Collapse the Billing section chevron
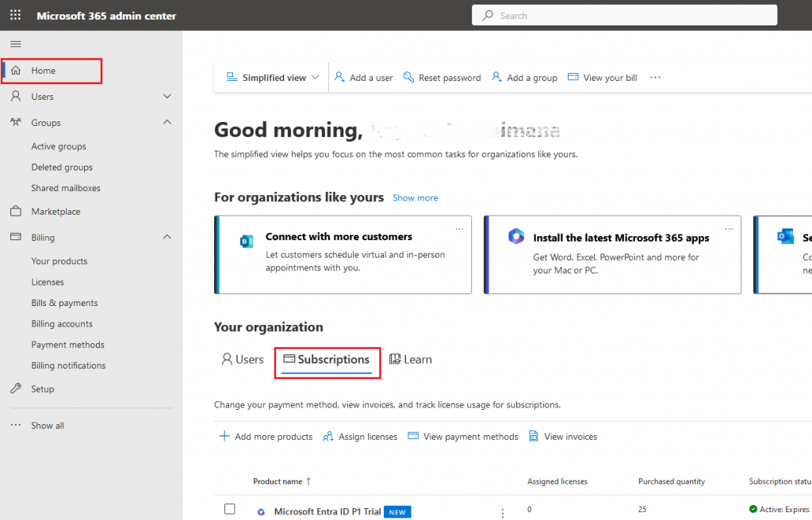 click(x=167, y=238)
